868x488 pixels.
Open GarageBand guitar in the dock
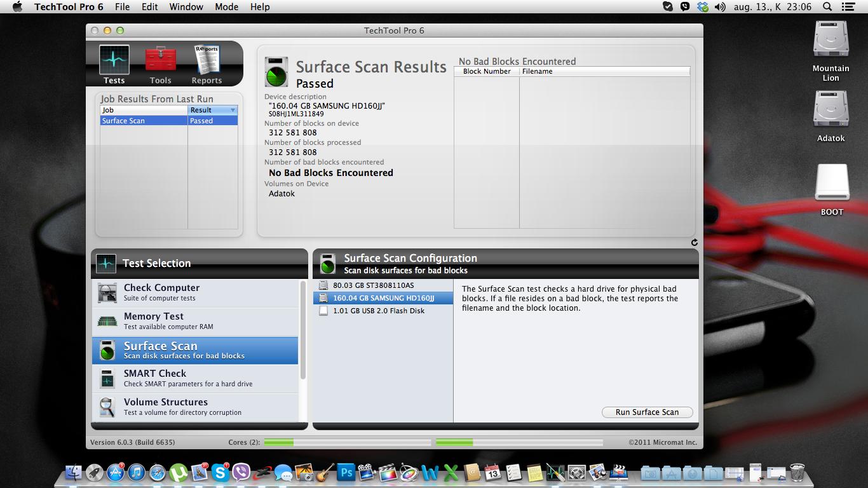[x=325, y=473]
